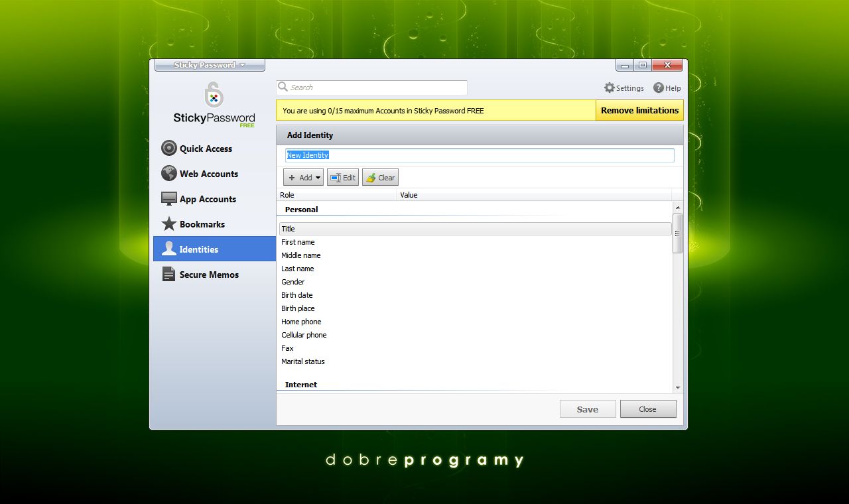849x504 pixels.
Task: Select the Marital status row
Action: pyautogui.click(x=475, y=361)
